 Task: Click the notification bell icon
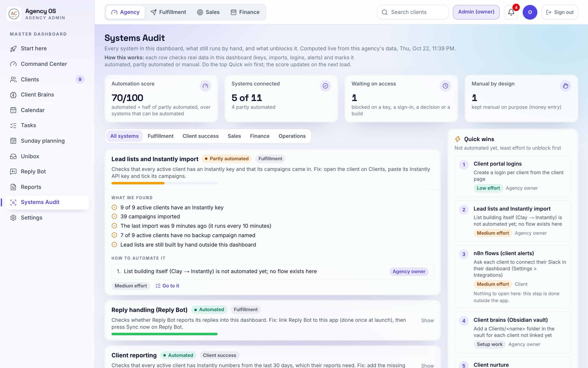[511, 12]
